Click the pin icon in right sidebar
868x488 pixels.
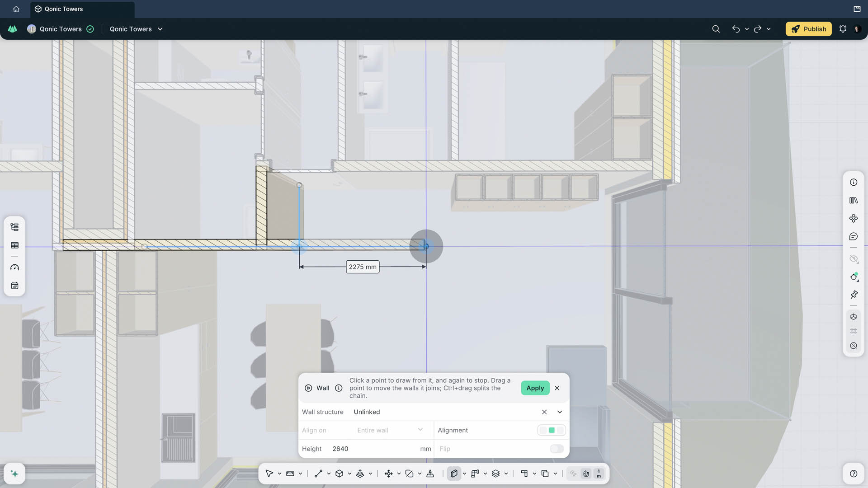coord(854,295)
